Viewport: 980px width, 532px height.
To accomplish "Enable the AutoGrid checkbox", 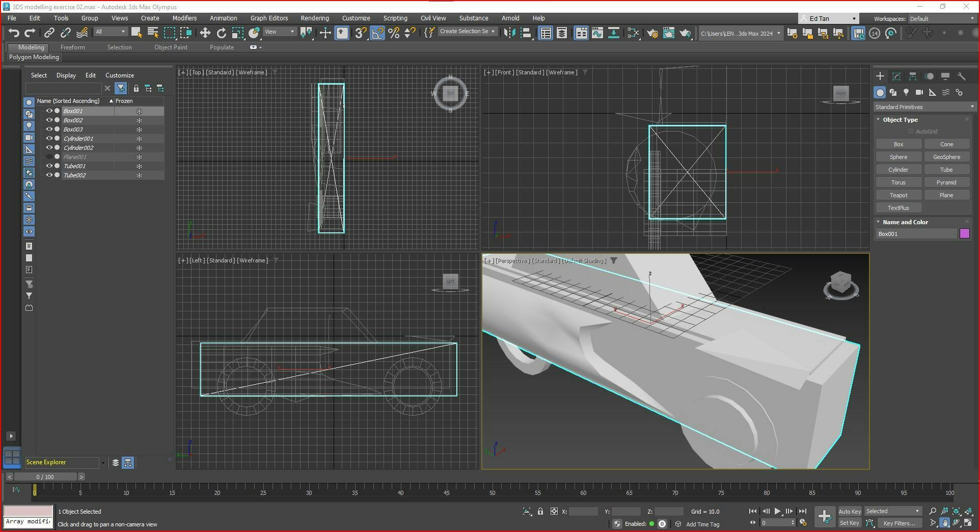I will 911,131.
